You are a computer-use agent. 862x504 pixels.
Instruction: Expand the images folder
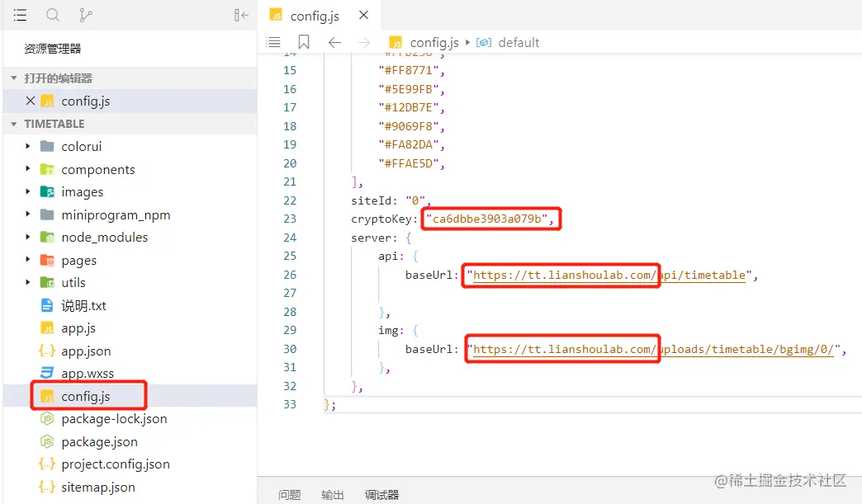[x=27, y=191]
